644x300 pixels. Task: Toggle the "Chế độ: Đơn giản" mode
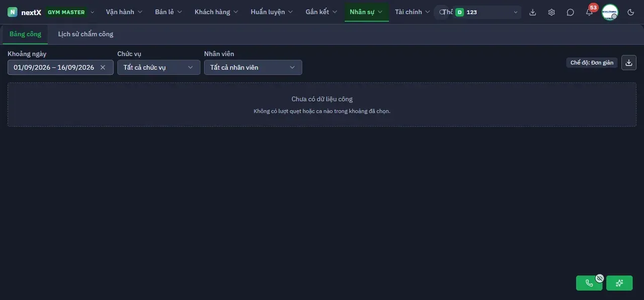592,63
